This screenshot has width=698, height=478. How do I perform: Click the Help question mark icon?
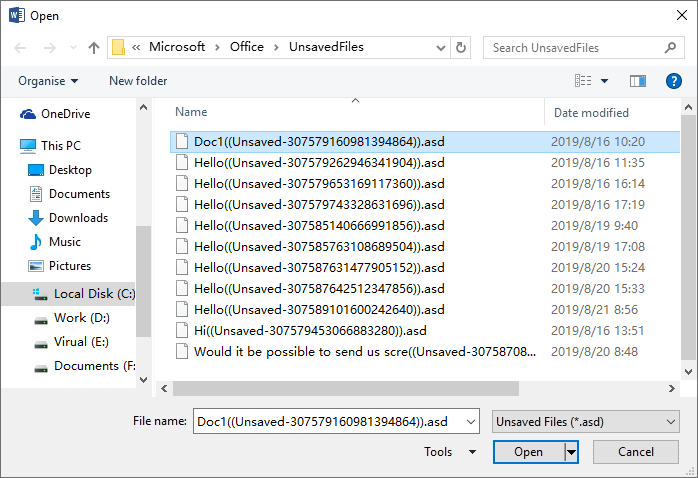[673, 81]
